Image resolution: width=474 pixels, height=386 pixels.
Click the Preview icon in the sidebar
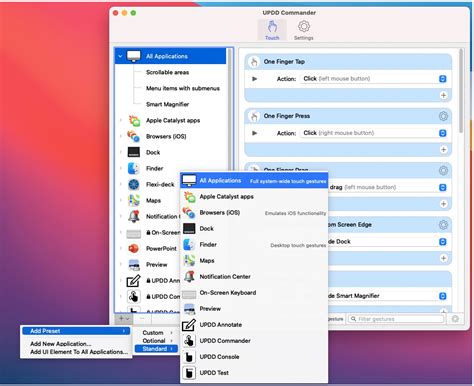pyautogui.click(x=134, y=265)
